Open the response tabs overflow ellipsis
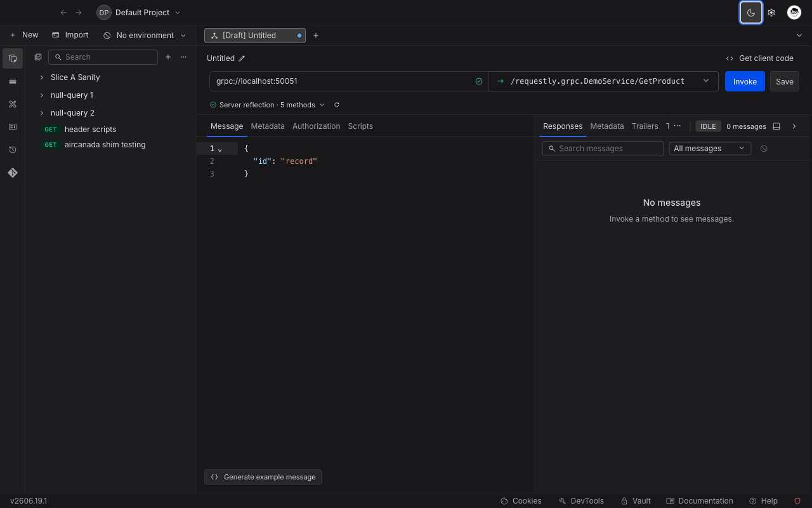 point(678,126)
